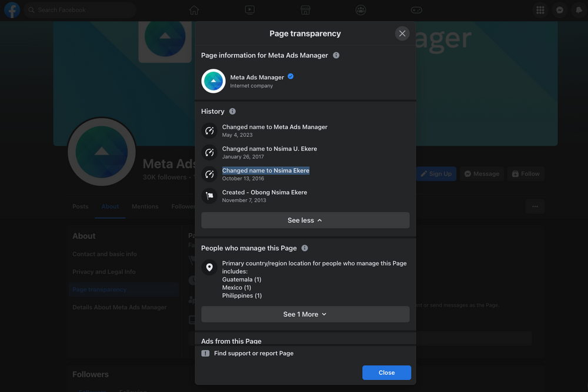The width and height of the screenshot is (588, 392).
Task: Open the Video tab icon
Action: tap(250, 10)
